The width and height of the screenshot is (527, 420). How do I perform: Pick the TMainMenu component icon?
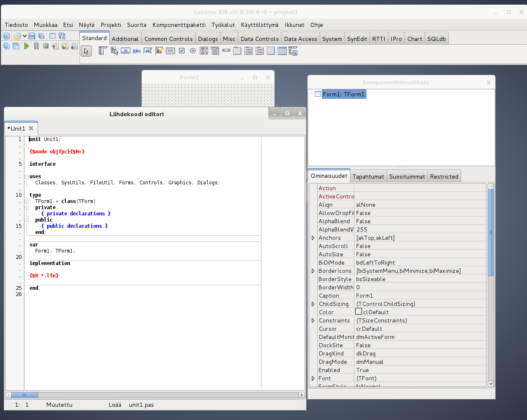103,51
